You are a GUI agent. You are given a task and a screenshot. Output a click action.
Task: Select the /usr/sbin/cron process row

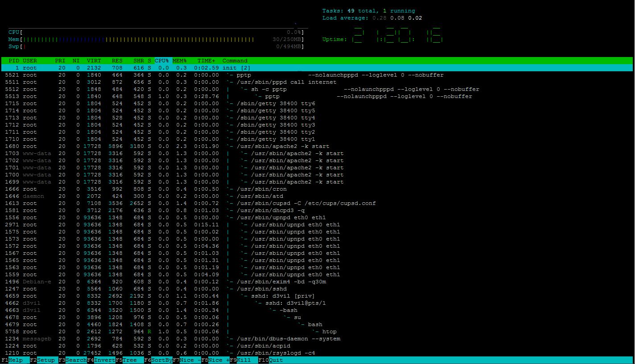(x=317, y=189)
